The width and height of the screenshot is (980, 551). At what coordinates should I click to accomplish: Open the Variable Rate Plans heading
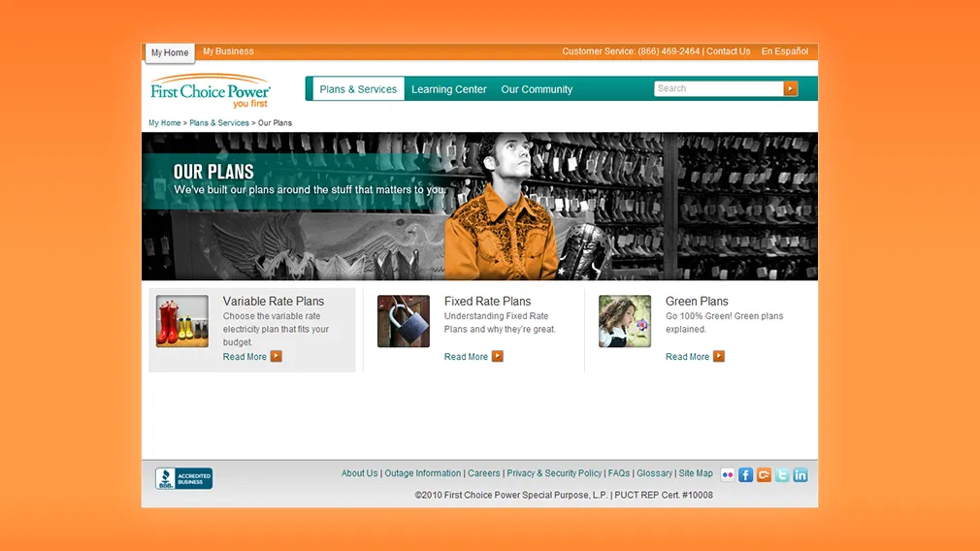coord(273,301)
